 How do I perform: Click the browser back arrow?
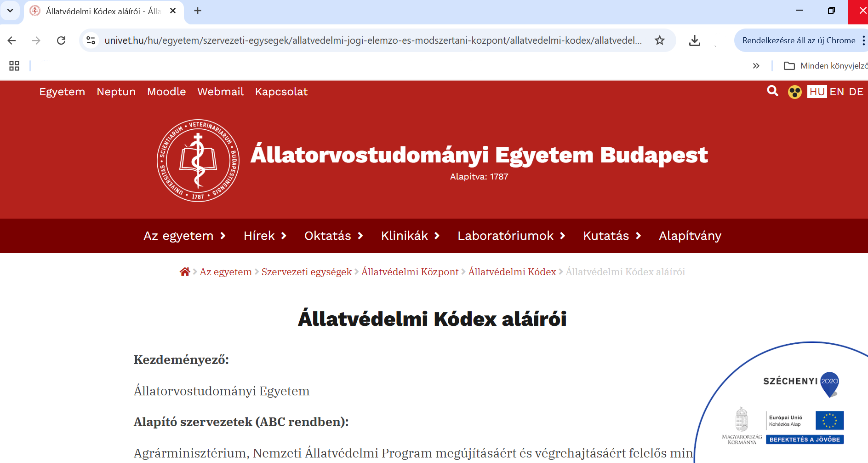(12, 41)
